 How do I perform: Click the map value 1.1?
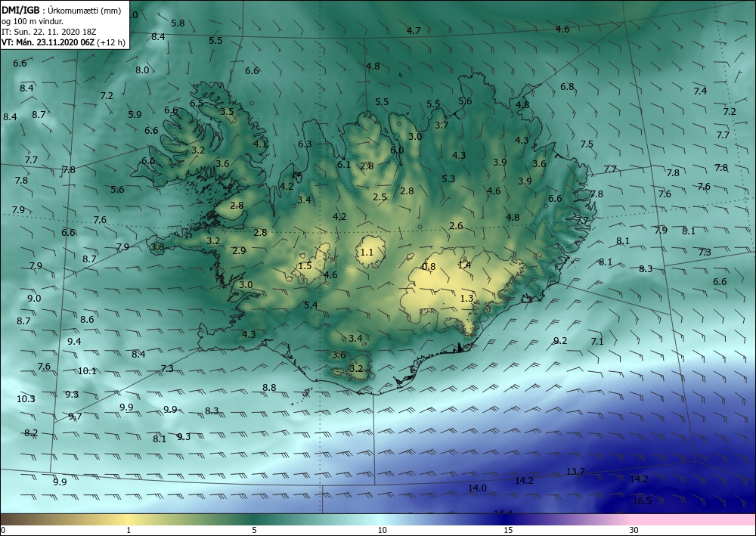click(x=367, y=252)
